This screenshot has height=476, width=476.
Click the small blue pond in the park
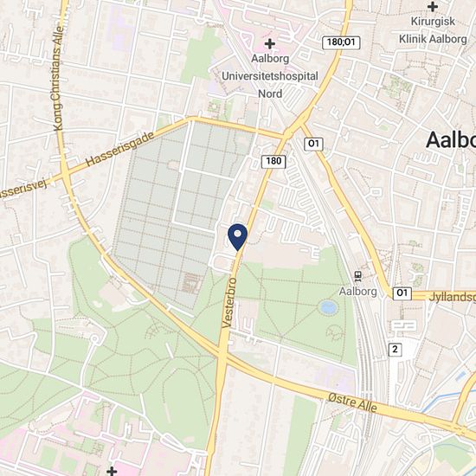click(328, 307)
